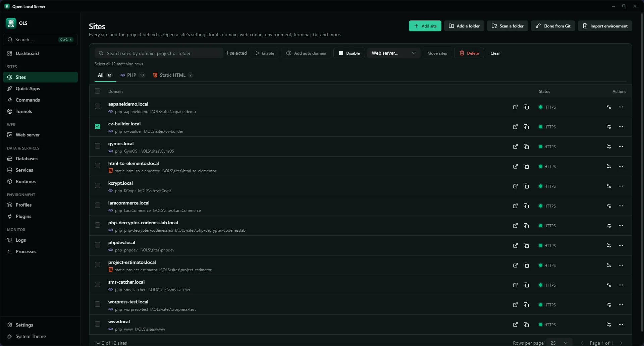Copy the cv-builder.local domain icon
Viewport: 644px width, 346px height.
point(526,127)
